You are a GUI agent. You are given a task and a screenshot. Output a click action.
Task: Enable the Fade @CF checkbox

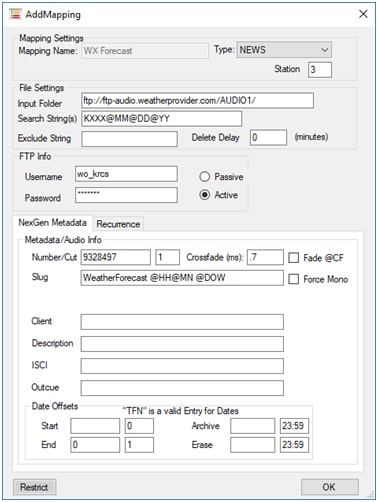coord(293,258)
